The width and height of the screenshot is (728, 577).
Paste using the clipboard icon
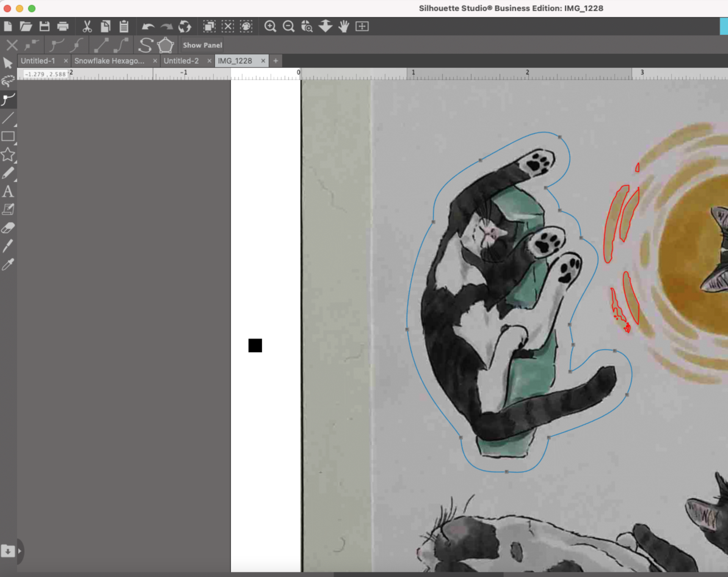(x=124, y=26)
